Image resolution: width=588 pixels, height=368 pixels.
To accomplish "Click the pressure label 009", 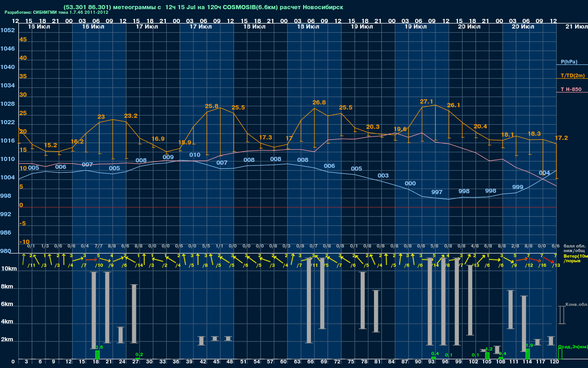I will [168, 157].
